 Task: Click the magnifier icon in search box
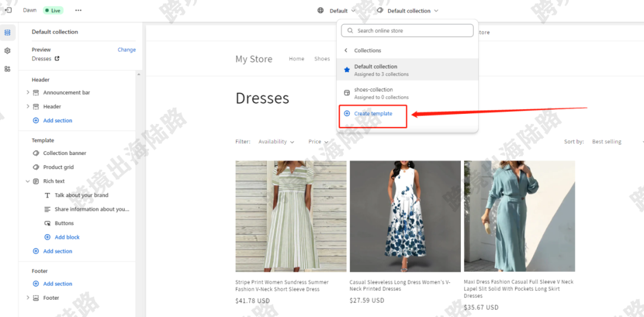click(350, 30)
